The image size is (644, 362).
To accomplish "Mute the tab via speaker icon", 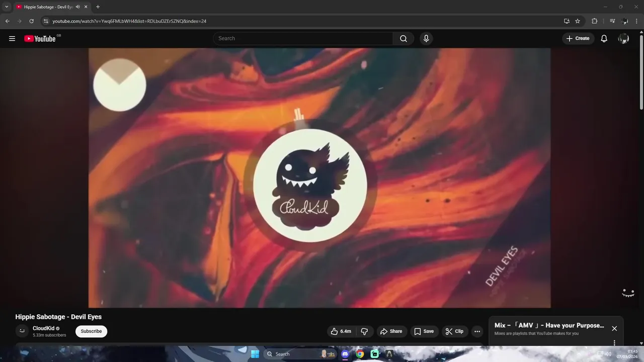I will (x=77, y=7).
